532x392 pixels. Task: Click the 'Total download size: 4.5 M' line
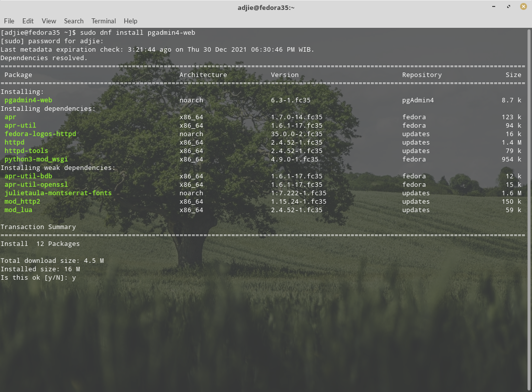point(52,261)
